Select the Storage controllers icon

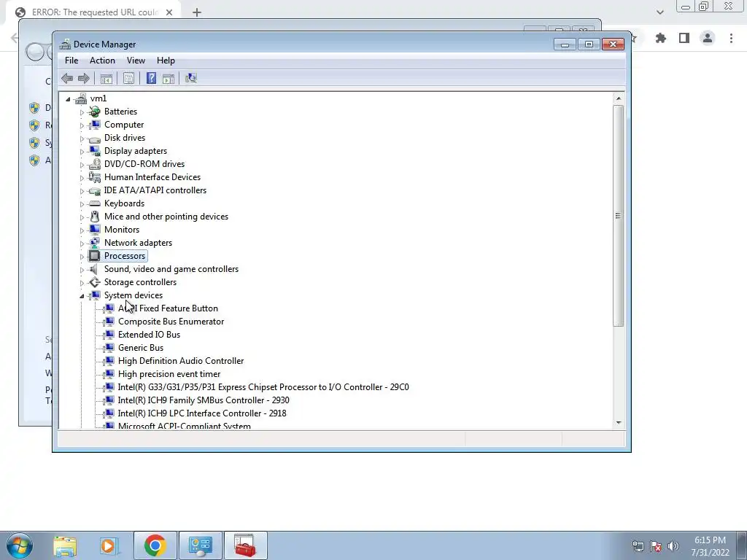(95, 282)
